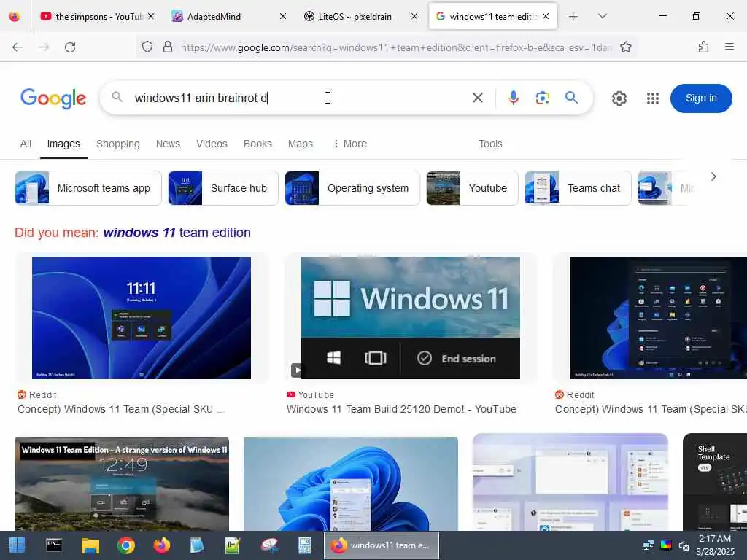Open the multi-window mockup thumbnail

coord(570,482)
